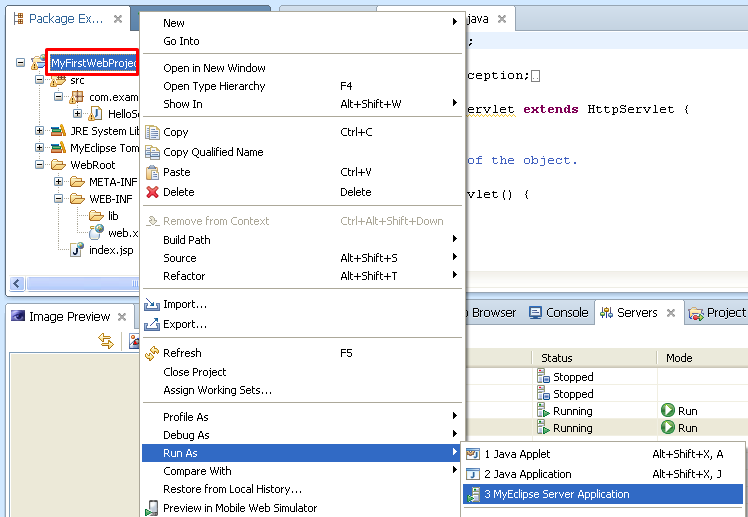Viewport: 748px width, 517px height.
Task: Click the Copy icon in context menu
Action: (152, 132)
